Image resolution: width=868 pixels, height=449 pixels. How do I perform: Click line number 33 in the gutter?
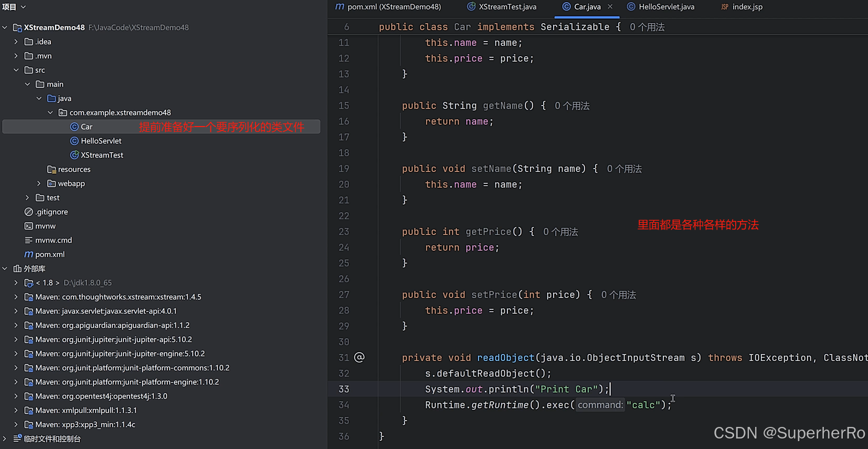(x=344, y=389)
